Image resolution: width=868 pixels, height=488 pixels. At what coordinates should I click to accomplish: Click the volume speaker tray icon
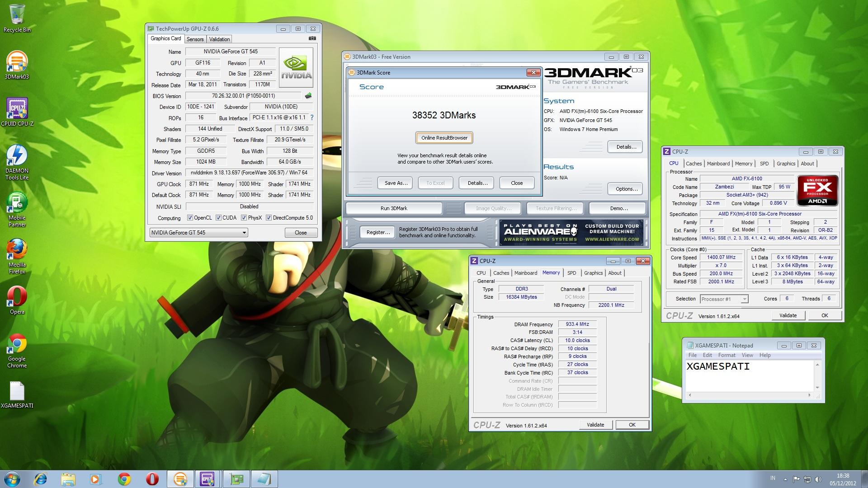click(x=819, y=479)
